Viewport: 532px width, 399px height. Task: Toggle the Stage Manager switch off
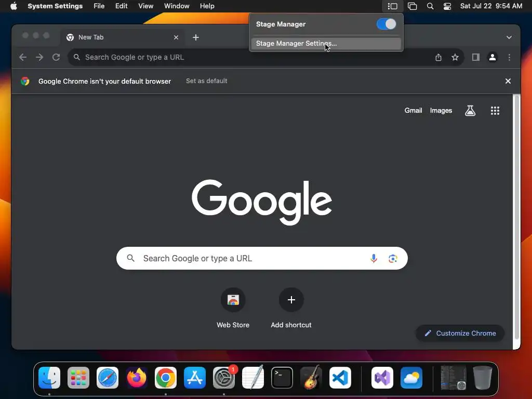[x=386, y=24]
